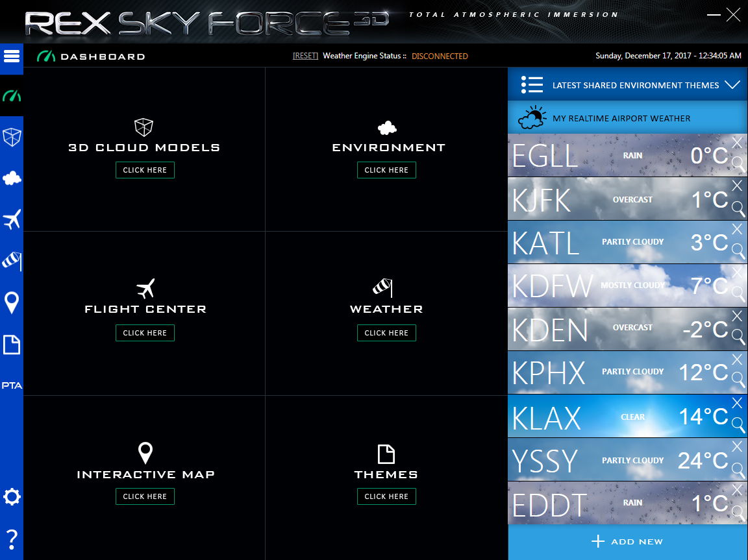Open KLAX weather magnifier icon
This screenshot has width=748, height=560.
tap(738, 424)
